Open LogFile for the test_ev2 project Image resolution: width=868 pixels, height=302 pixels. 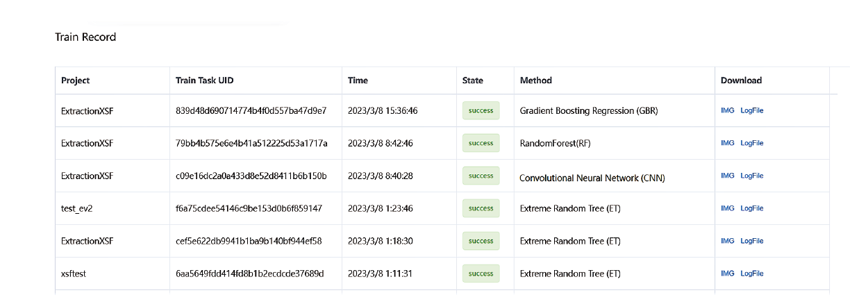coord(752,208)
